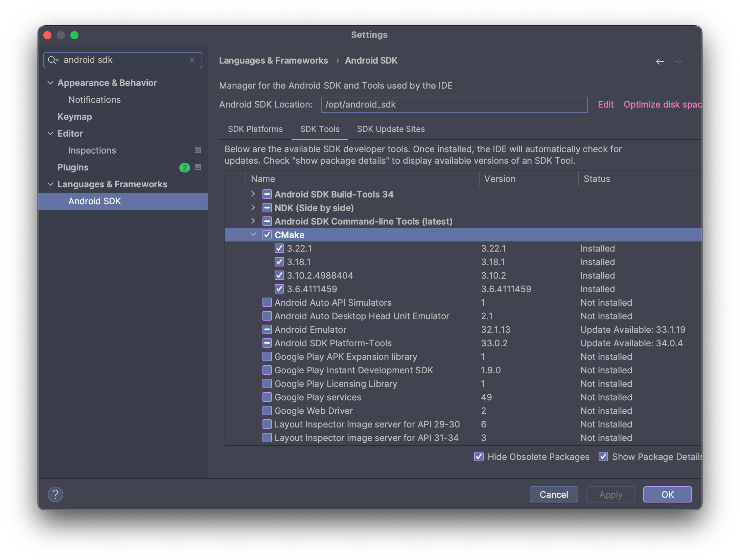
Task: Click the project-level icon next to Inspections
Action: (x=198, y=150)
